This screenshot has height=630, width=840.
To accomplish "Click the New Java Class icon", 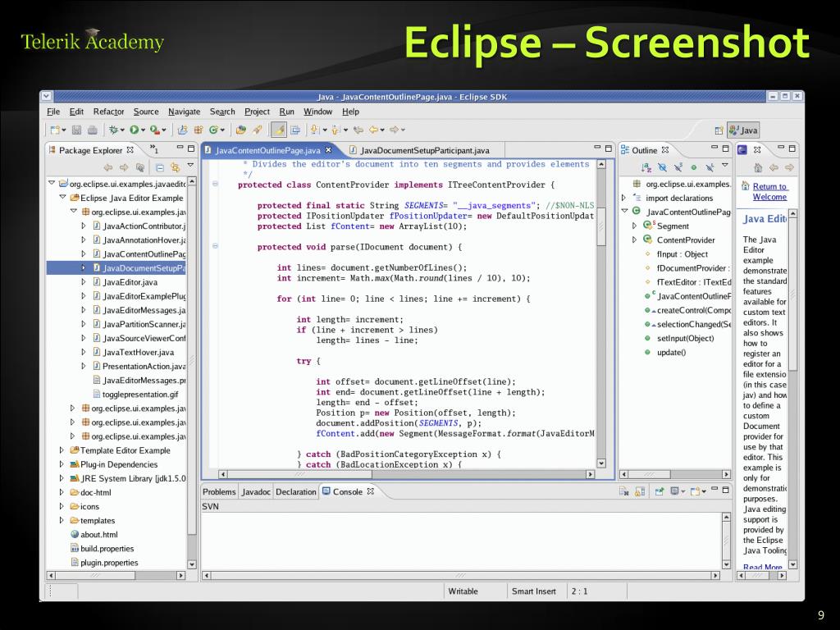I will point(214,130).
